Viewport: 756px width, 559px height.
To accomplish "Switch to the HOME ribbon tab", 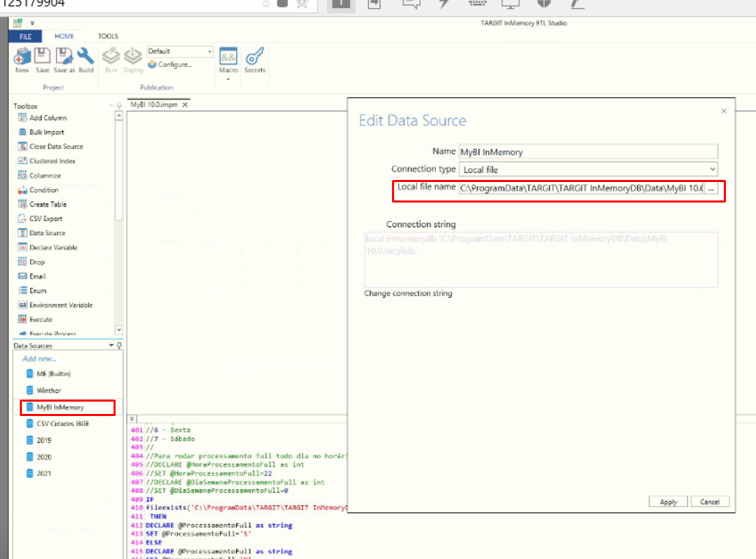I will coord(64,36).
